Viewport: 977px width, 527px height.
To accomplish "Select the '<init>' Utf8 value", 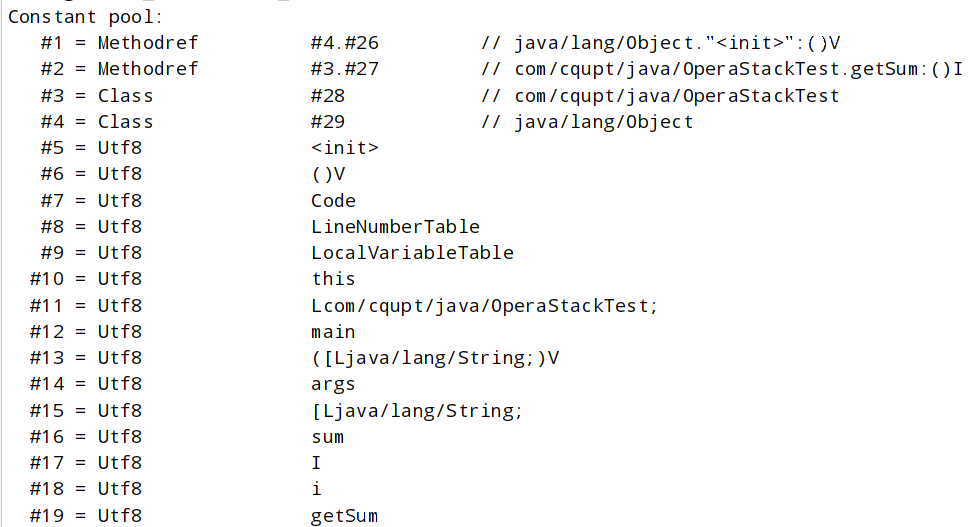I will (345, 148).
